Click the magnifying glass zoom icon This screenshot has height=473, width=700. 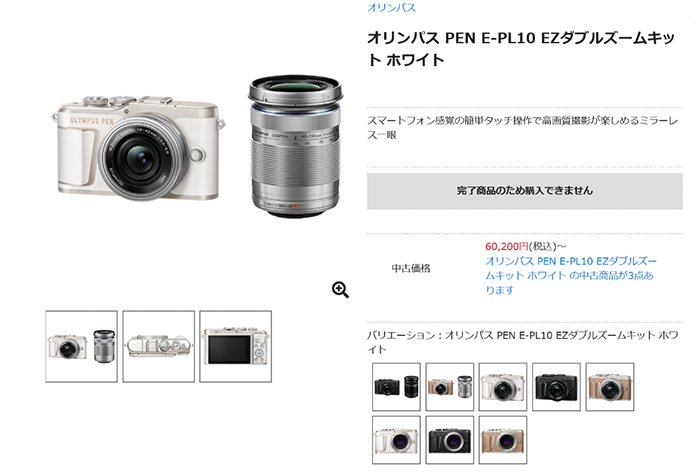click(x=340, y=290)
